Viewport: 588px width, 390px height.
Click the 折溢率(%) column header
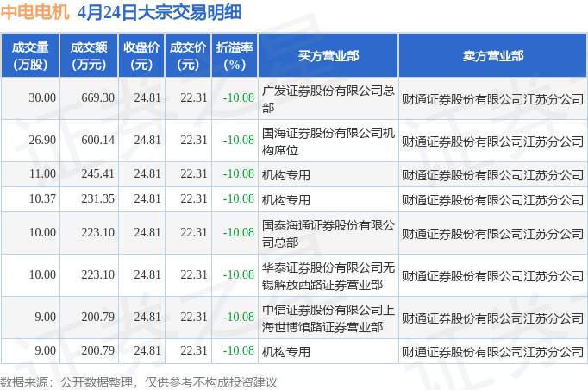(235, 55)
